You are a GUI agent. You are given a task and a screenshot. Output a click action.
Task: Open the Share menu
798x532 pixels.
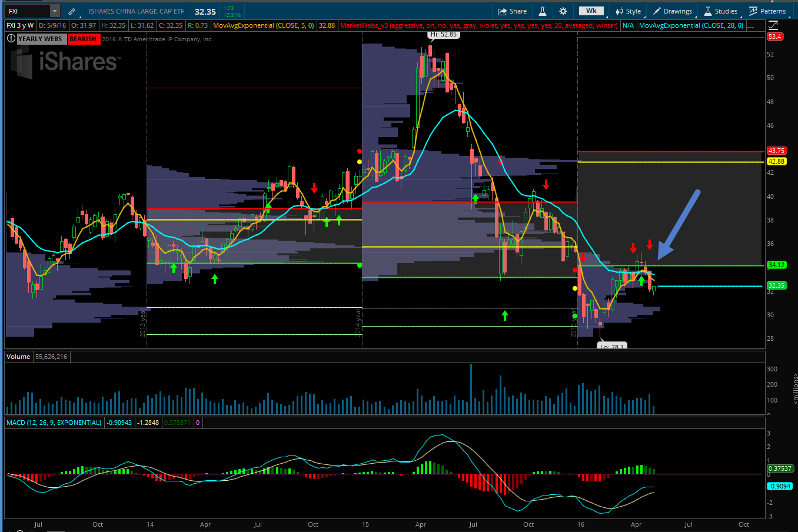512,11
